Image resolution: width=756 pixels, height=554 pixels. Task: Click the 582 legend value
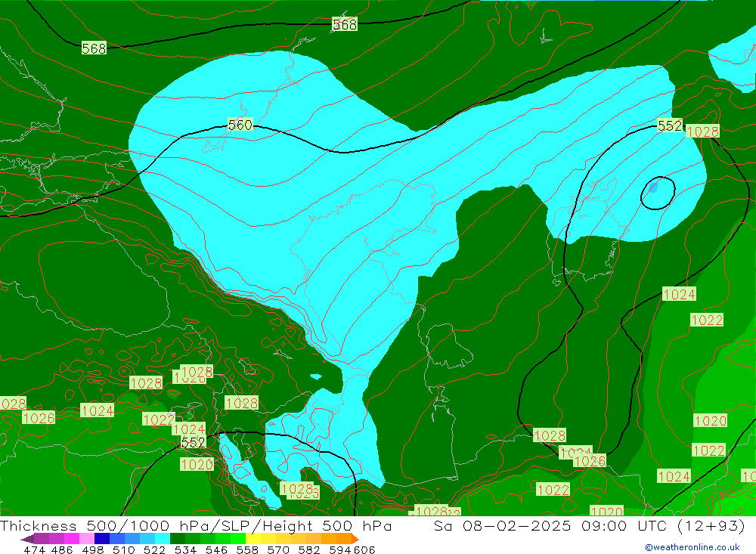click(x=309, y=549)
